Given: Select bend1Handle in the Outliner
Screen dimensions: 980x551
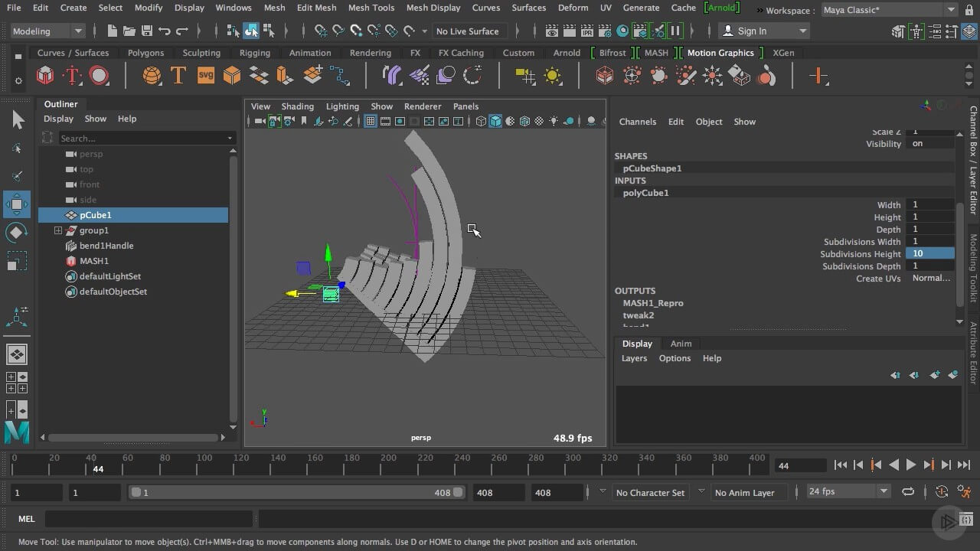Looking at the screenshot, I should (106, 246).
